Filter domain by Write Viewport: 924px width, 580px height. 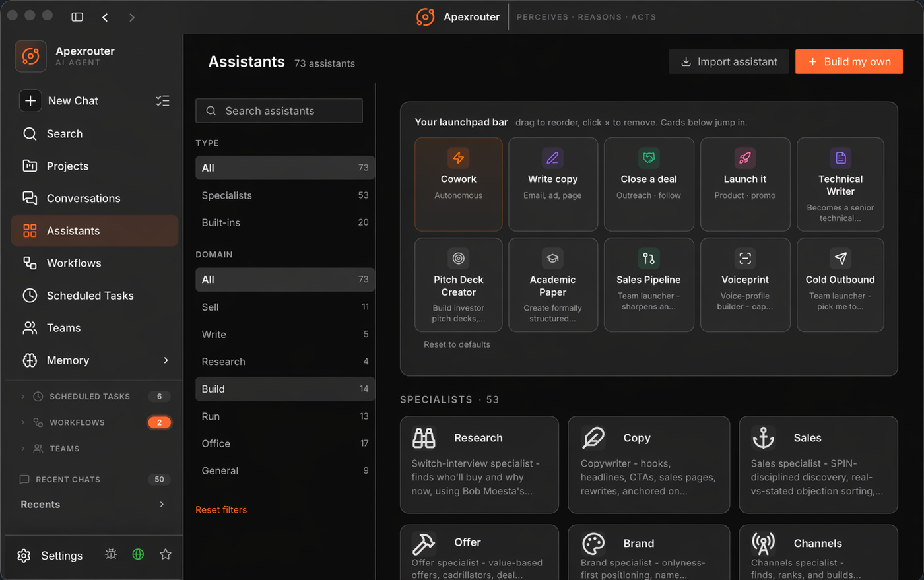[x=285, y=335]
